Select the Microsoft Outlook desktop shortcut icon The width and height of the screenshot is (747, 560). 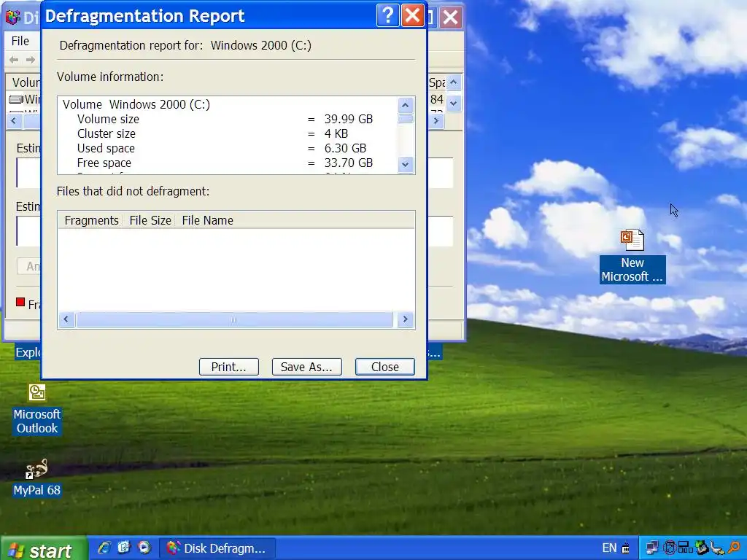pos(36,392)
